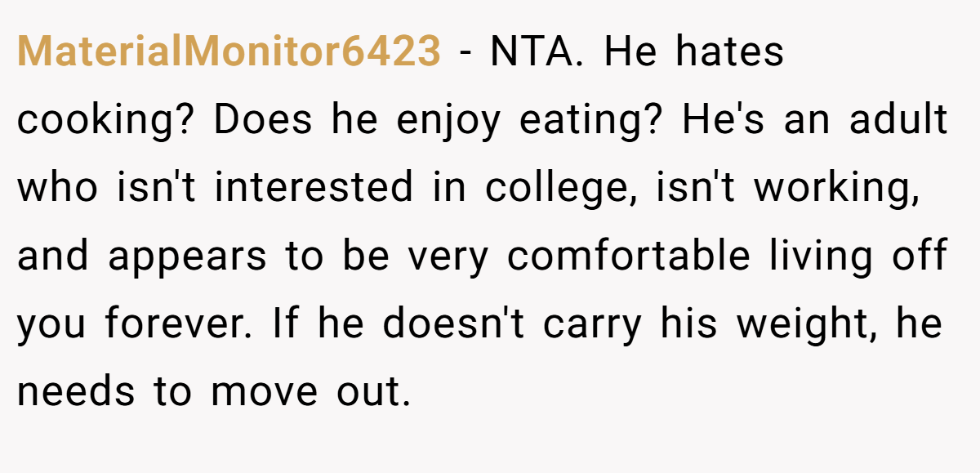
Task: Click the word "move" on the last line
Action: pyautogui.click(x=261, y=392)
